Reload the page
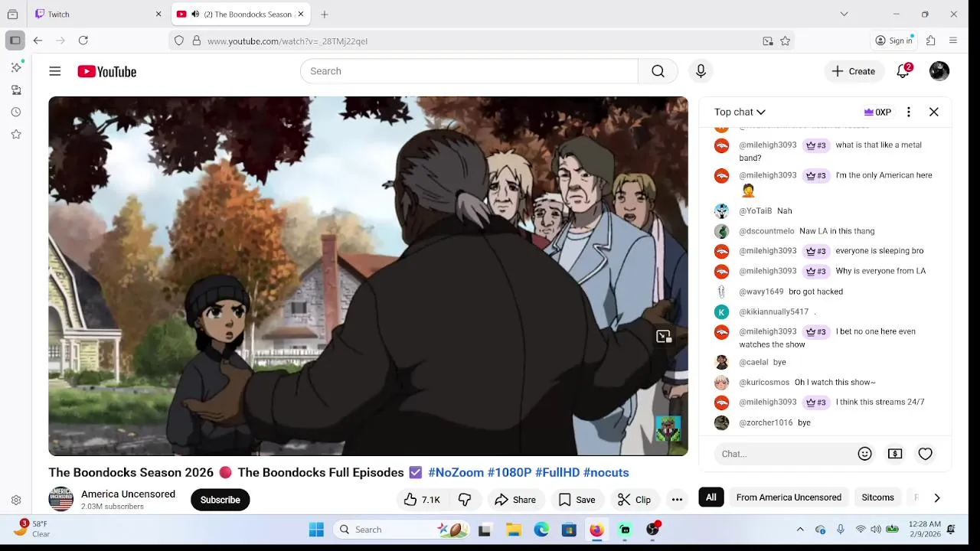Screen dimensions: 980x551 (x=83, y=41)
